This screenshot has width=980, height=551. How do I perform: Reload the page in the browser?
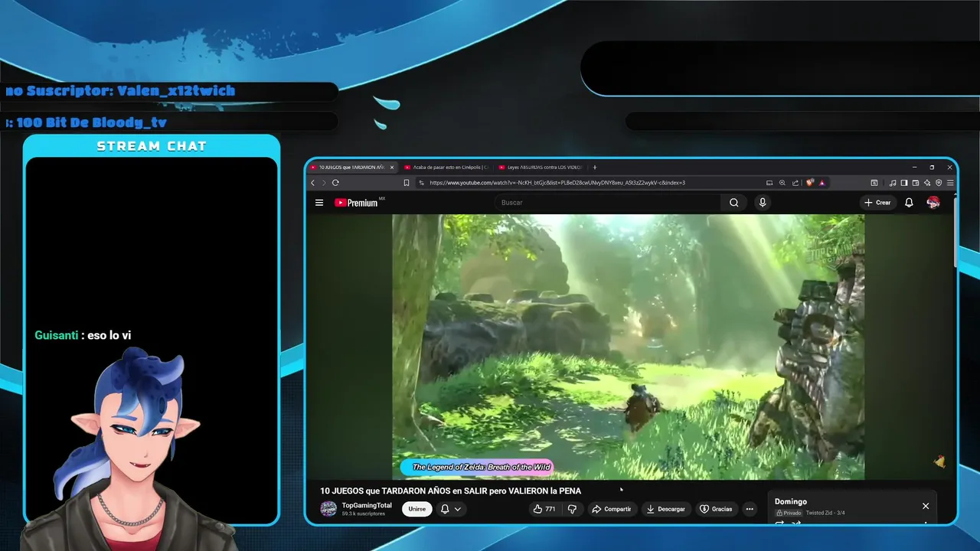pos(335,183)
